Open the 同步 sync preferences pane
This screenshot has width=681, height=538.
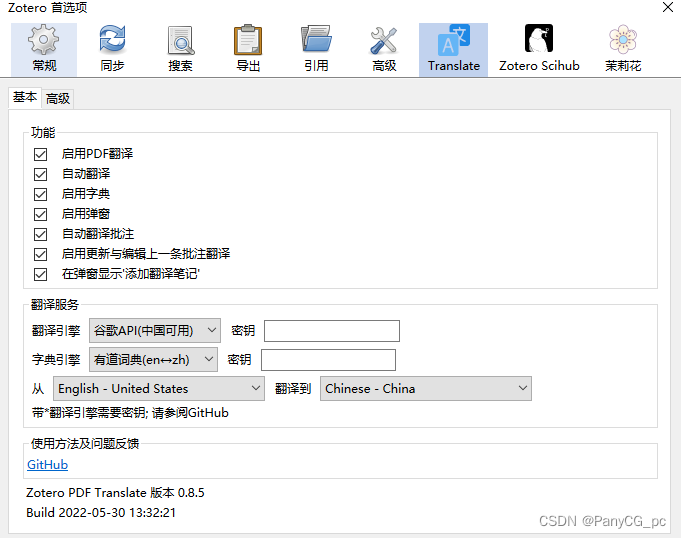[112, 50]
